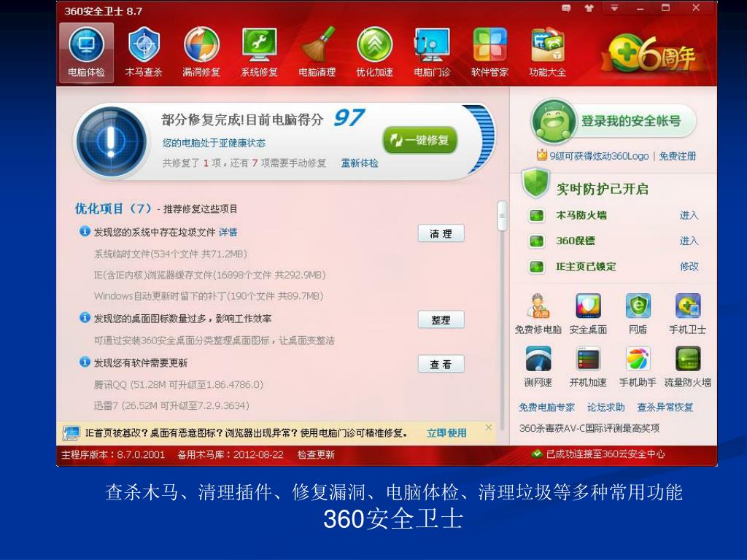Viewport: 747px width, 560px height.
Task: Click 免费注册 link
Action: pos(677,156)
